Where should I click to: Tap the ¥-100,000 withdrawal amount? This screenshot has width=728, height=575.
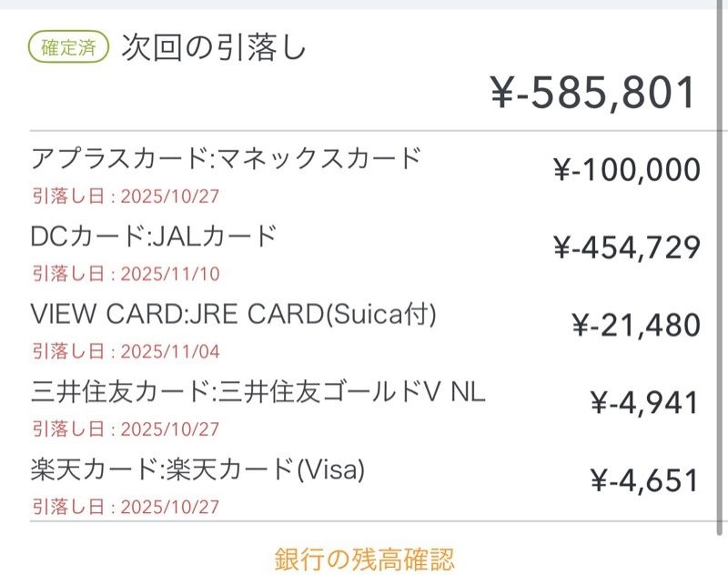pyautogui.click(x=627, y=169)
